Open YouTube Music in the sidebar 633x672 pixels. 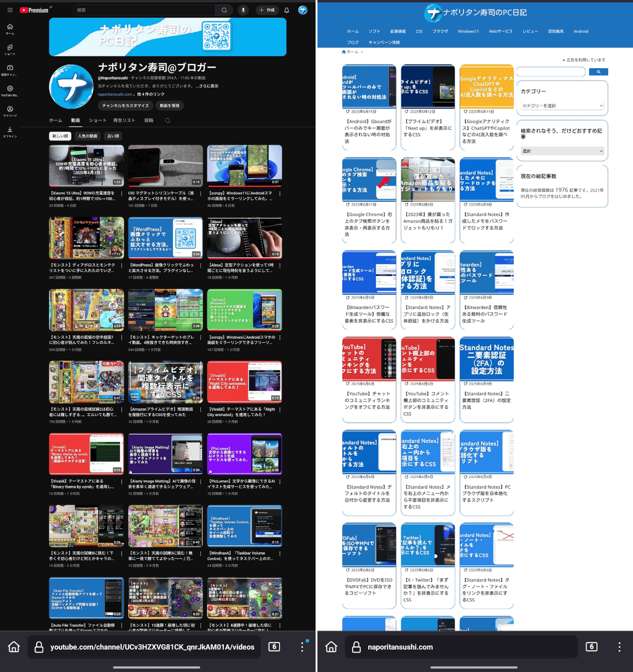[x=10, y=91]
